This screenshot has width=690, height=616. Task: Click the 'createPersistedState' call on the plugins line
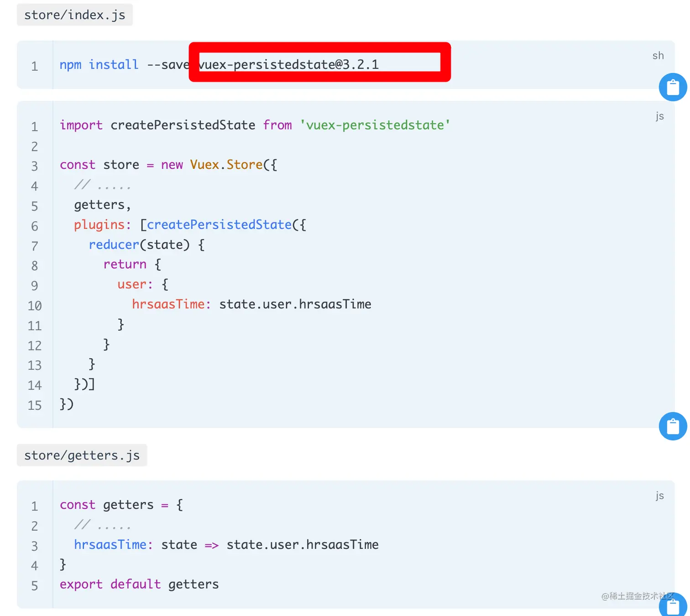[x=219, y=224]
